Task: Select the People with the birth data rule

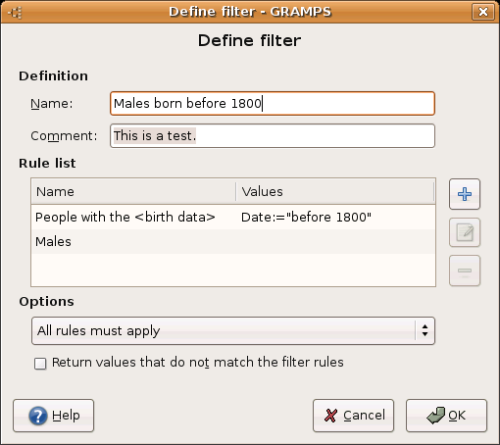Action: coord(233,217)
